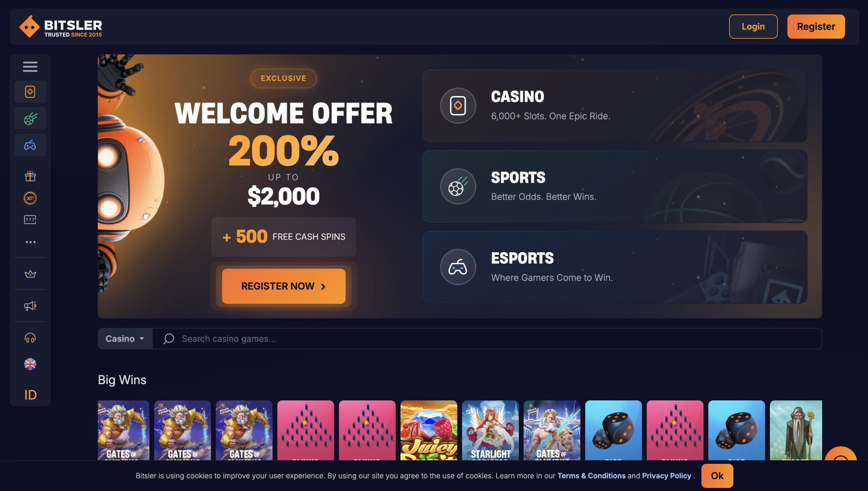The width and height of the screenshot is (868, 491).
Task: Change language via UK flag icon
Action: pos(30,364)
